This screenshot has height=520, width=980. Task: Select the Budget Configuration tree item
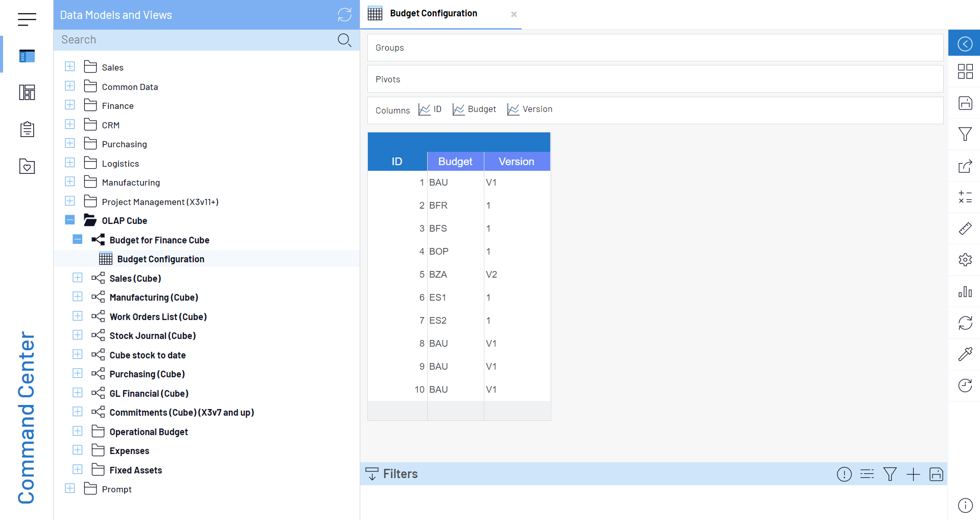[x=160, y=259]
